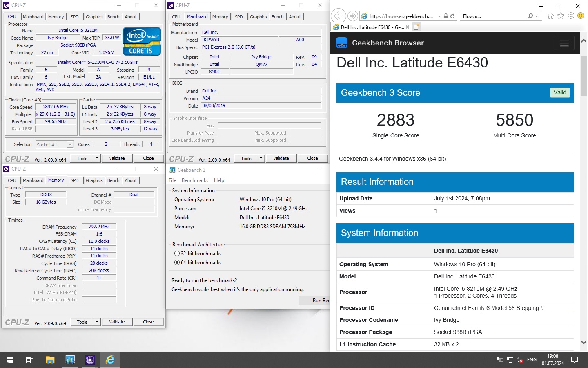Click Validate in CPU-Z CPU window

point(117,158)
